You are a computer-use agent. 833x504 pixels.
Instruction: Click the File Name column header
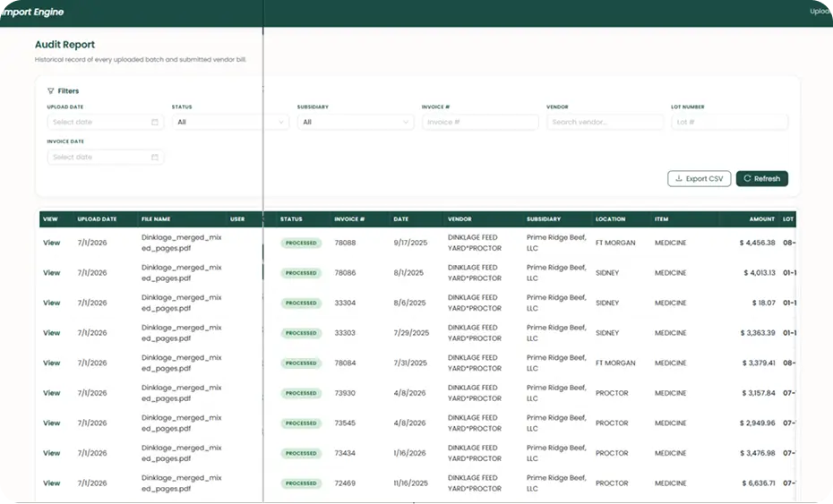156,219
